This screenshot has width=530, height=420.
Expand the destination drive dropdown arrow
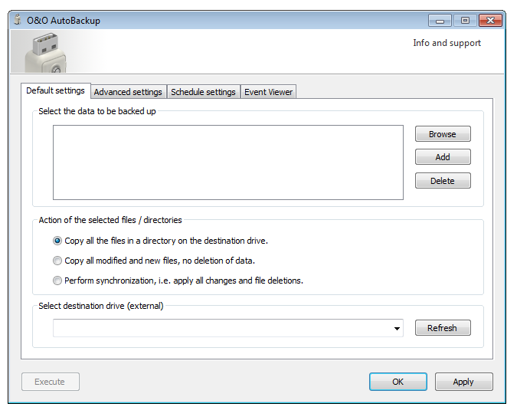[397, 328]
